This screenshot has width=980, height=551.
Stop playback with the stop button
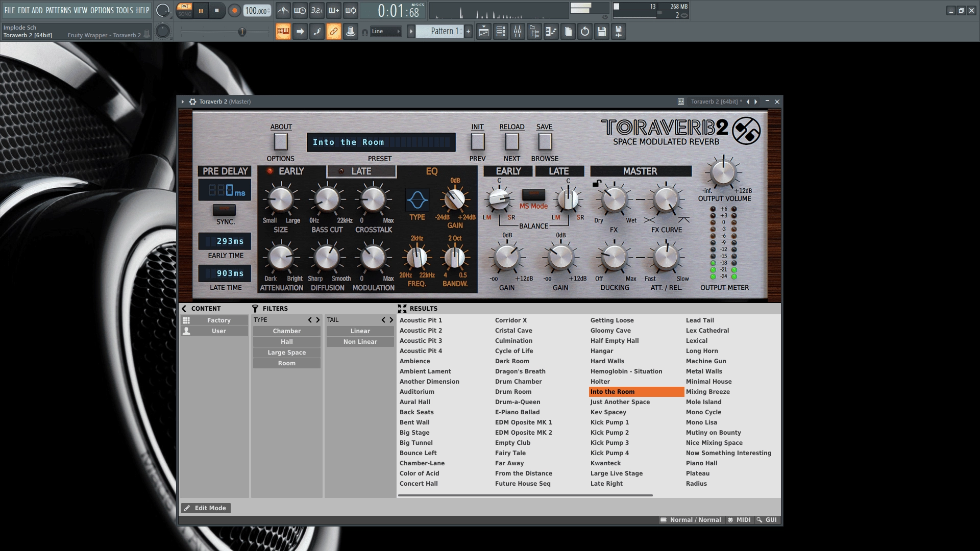click(217, 11)
